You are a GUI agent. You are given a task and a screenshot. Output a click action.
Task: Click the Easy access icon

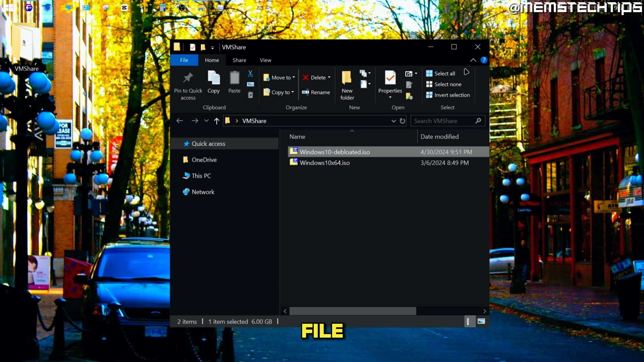click(x=363, y=84)
